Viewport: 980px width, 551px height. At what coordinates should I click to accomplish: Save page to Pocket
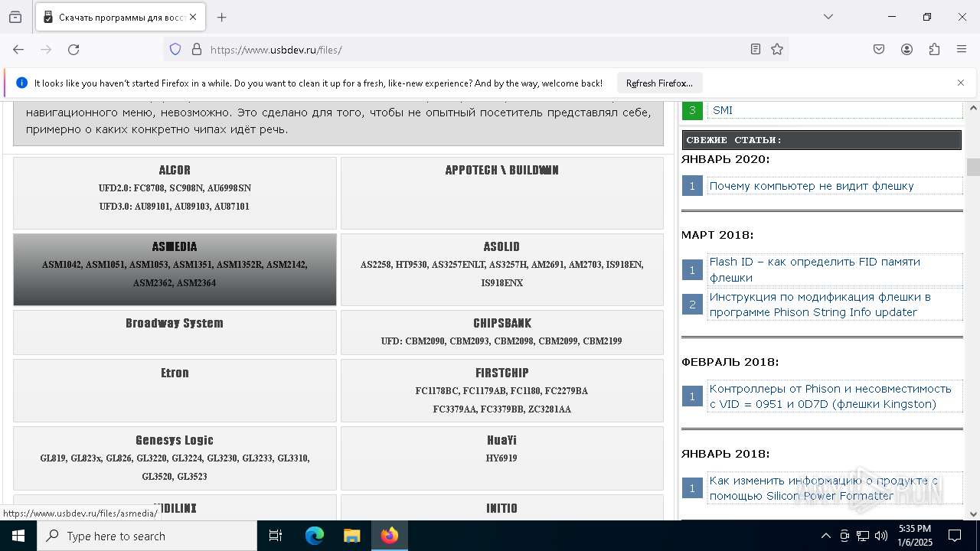[x=879, y=49]
